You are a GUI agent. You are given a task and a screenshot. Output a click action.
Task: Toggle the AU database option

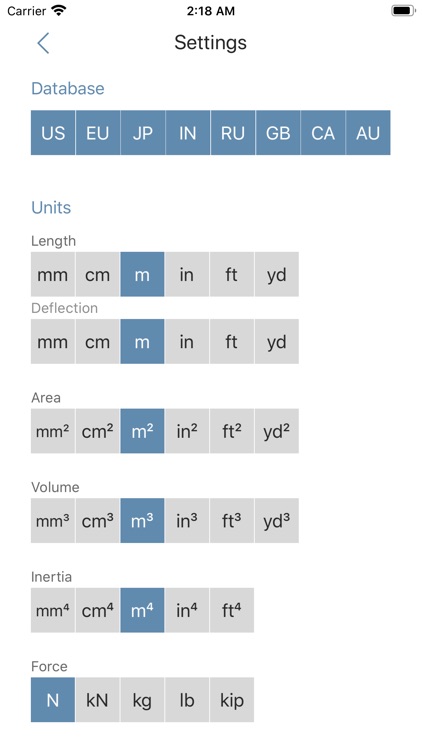pos(368,132)
